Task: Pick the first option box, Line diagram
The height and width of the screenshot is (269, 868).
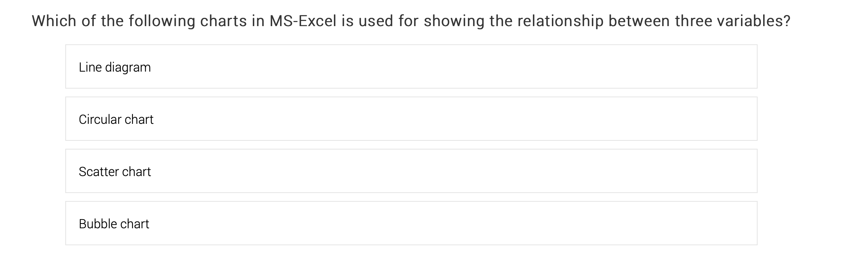Action: point(411,66)
